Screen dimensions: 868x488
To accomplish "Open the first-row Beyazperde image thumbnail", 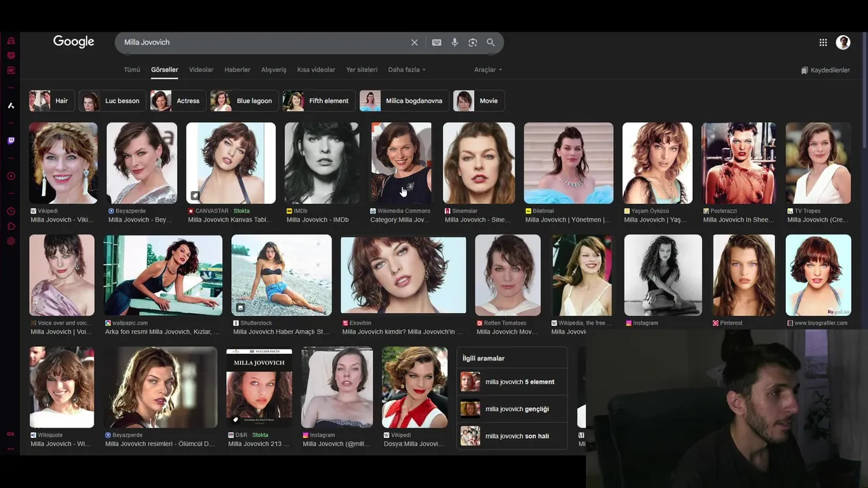I will [142, 163].
